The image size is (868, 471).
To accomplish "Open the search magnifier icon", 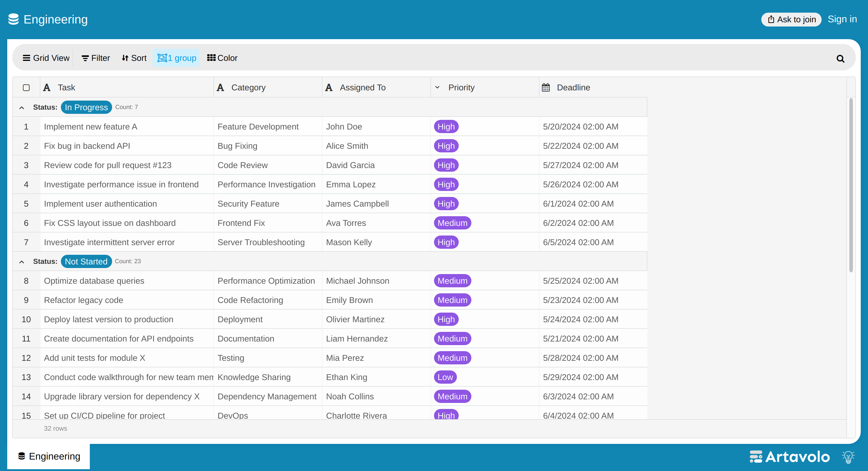I will (x=840, y=59).
